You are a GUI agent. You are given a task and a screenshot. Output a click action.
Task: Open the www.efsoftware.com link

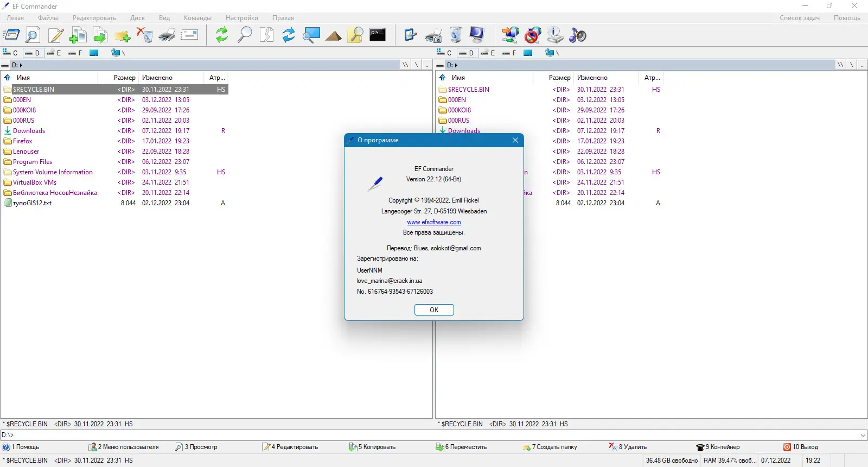point(434,222)
